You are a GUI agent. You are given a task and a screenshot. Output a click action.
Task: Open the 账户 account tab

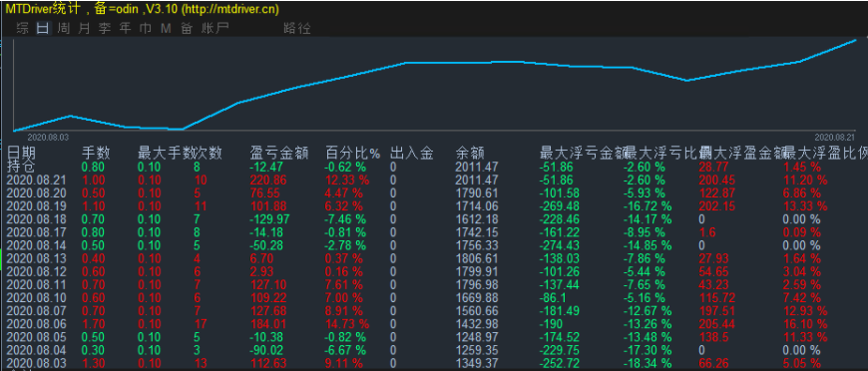click(x=215, y=28)
